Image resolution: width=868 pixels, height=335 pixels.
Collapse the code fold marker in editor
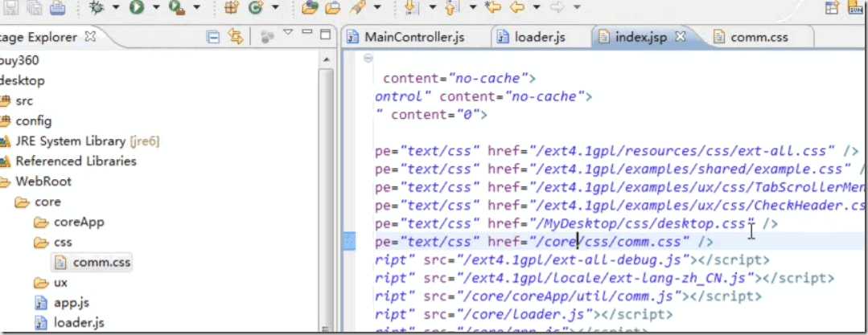coord(368,58)
